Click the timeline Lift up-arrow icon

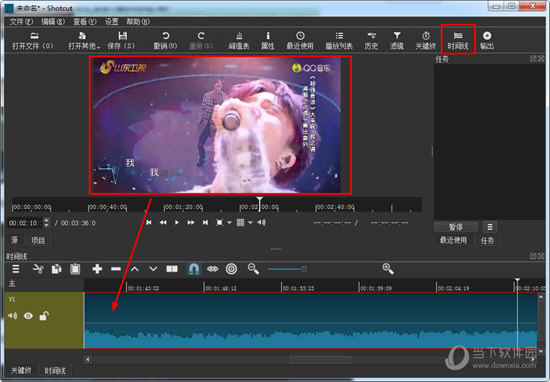tap(135, 269)
